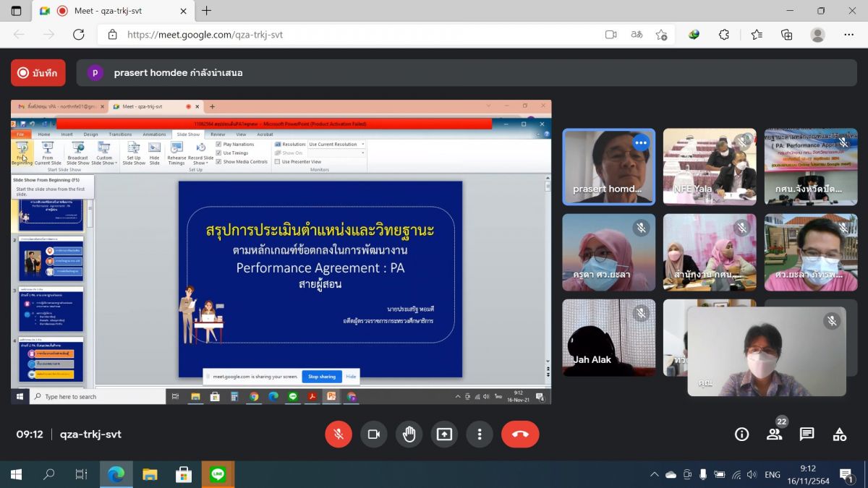The image size is (868, 488).
Task: Select the NFE Yala participant video tile
Action: click(x=710, y=166)
